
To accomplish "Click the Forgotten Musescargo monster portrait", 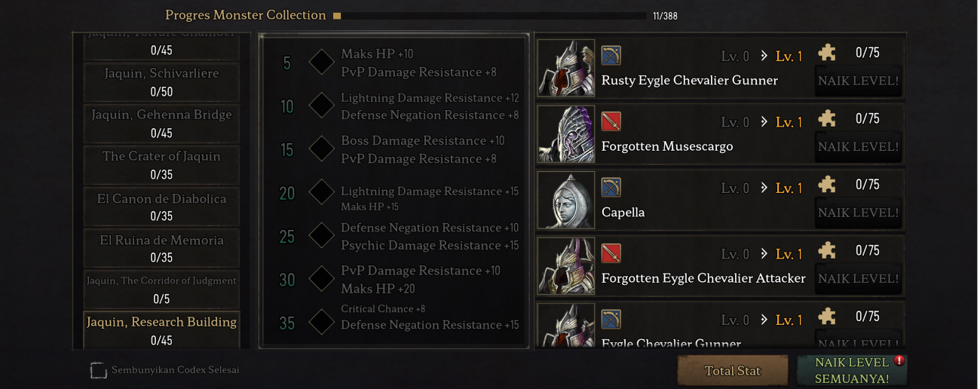I will point(566,134).
